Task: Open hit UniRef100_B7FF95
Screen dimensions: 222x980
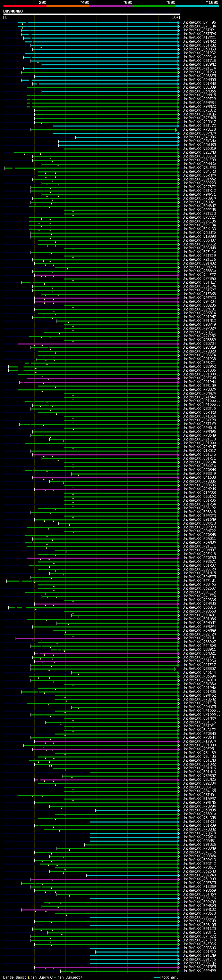Action: (199, 23)
